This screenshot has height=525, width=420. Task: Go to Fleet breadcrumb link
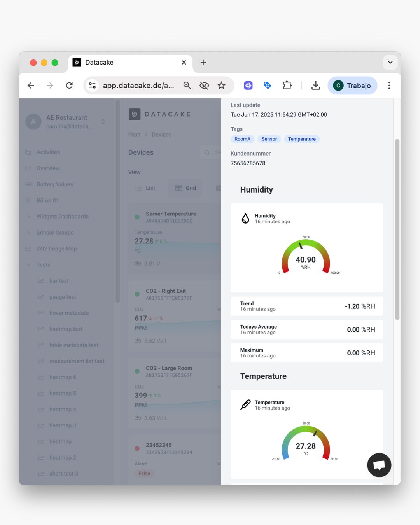135,135
